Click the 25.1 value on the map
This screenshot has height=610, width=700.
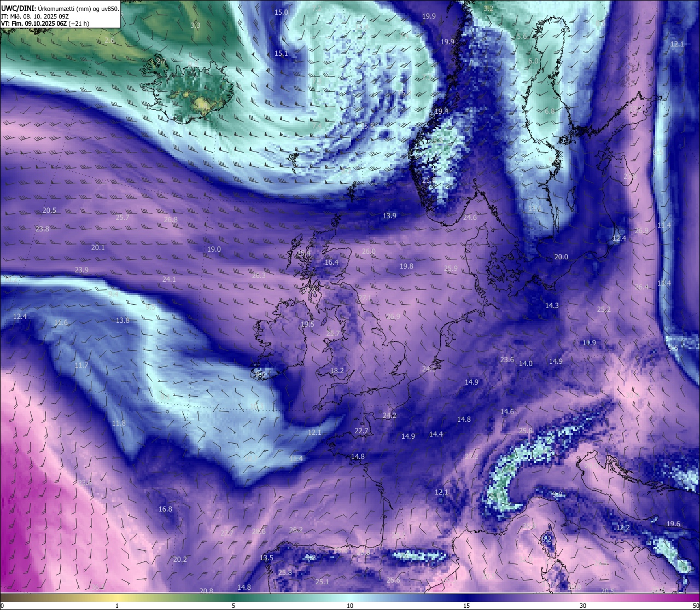pyautogui.click(x=322, y=582)
